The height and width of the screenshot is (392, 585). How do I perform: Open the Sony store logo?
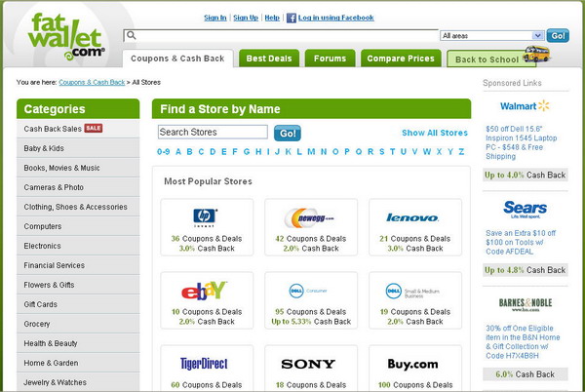tap(308, 364)
